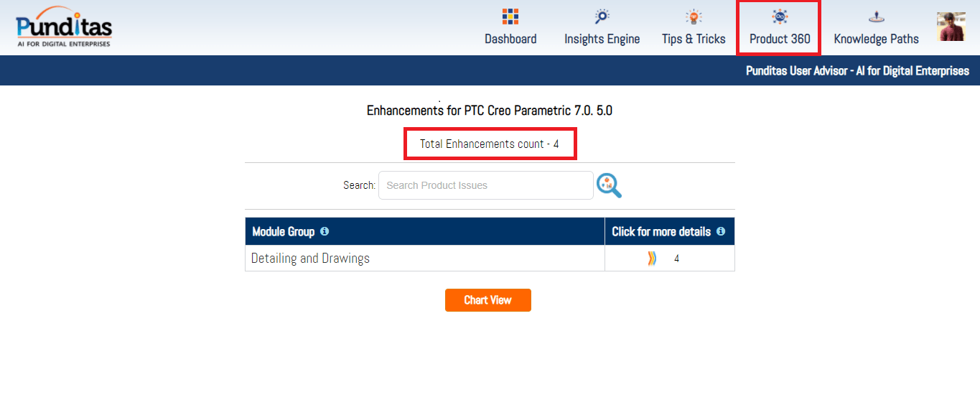The width and height of the screenshot is (980, 400).
Task: Click the Dashboard grid icon
Action: (x=510, y=17)
